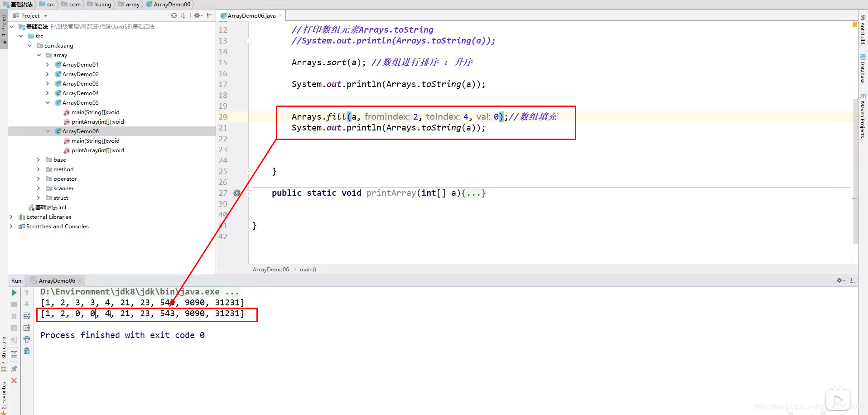The height and width of the screenshot is (415, 868).
Task: Expand the ArrayDemo01 class node
Action: point(48,65)
